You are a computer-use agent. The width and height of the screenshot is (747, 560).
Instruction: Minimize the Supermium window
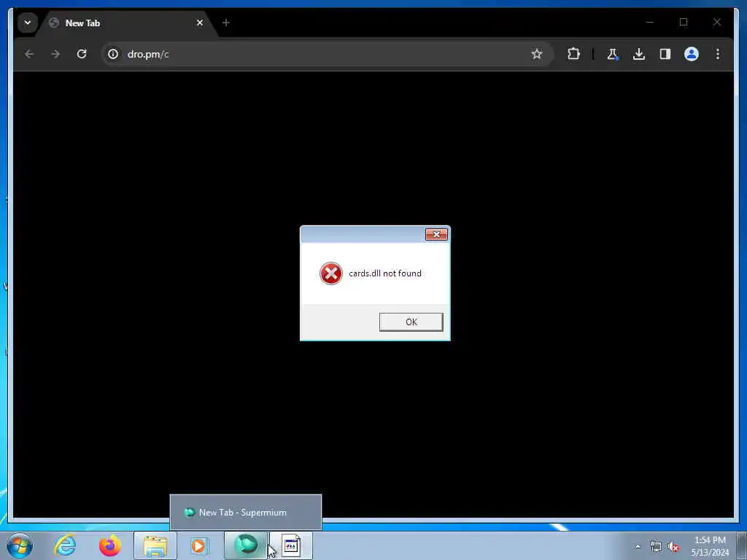(x=650, y=22)
